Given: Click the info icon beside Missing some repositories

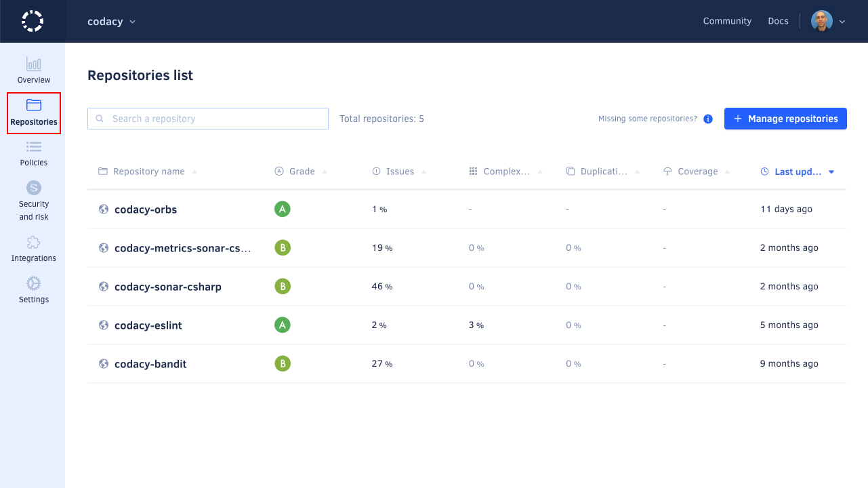Looking at the screenshot, I should coord(708,119).
